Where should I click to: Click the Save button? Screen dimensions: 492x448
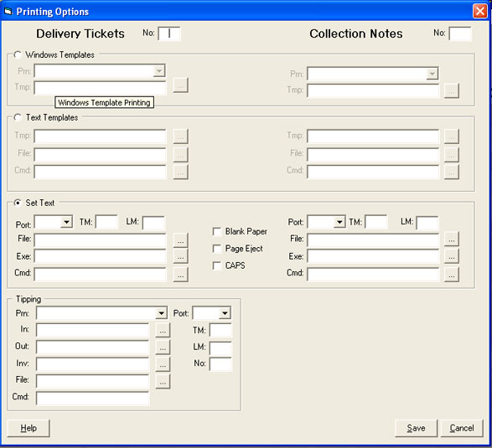(x=416, y=428)
